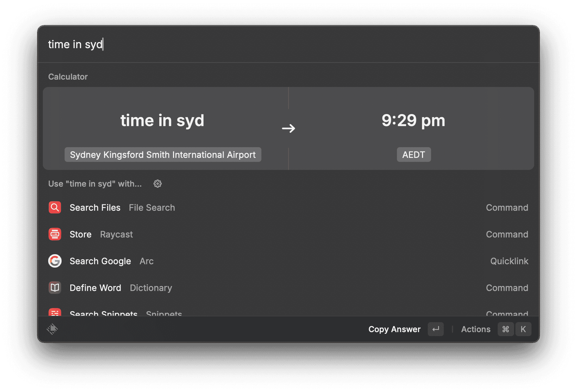
Task: Click the Raycast icon in bottom-left corner
Action: tap(52, 329)
